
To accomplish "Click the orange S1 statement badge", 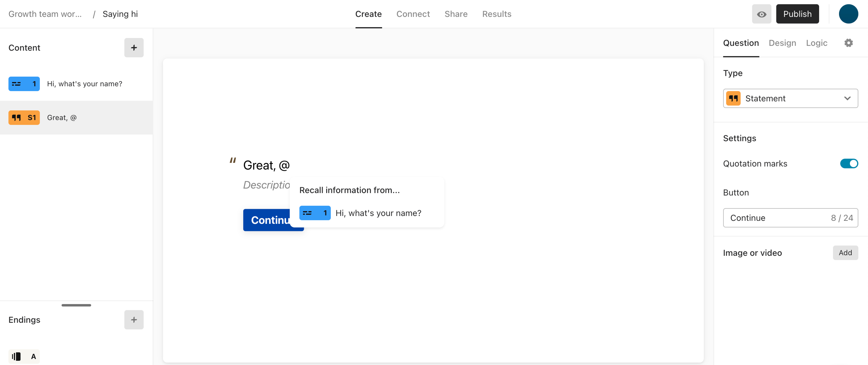I will coord(24,117).
